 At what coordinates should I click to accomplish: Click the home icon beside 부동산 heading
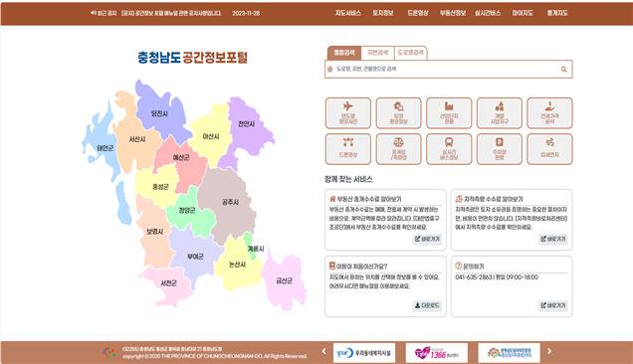tap(332, 199)
